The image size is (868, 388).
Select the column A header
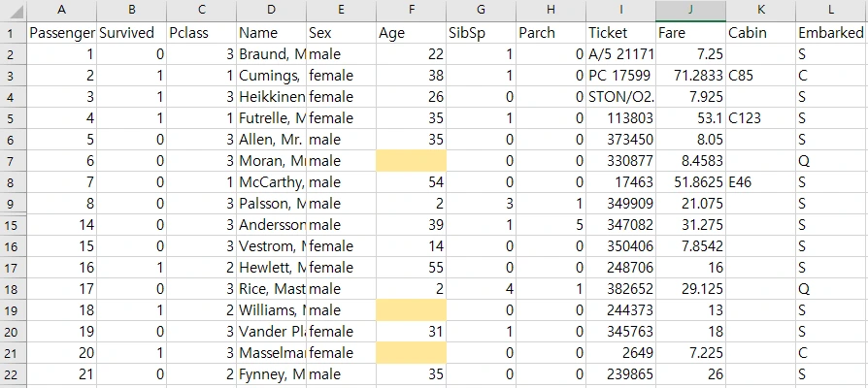pyautogui.click(x=61, y=10)
